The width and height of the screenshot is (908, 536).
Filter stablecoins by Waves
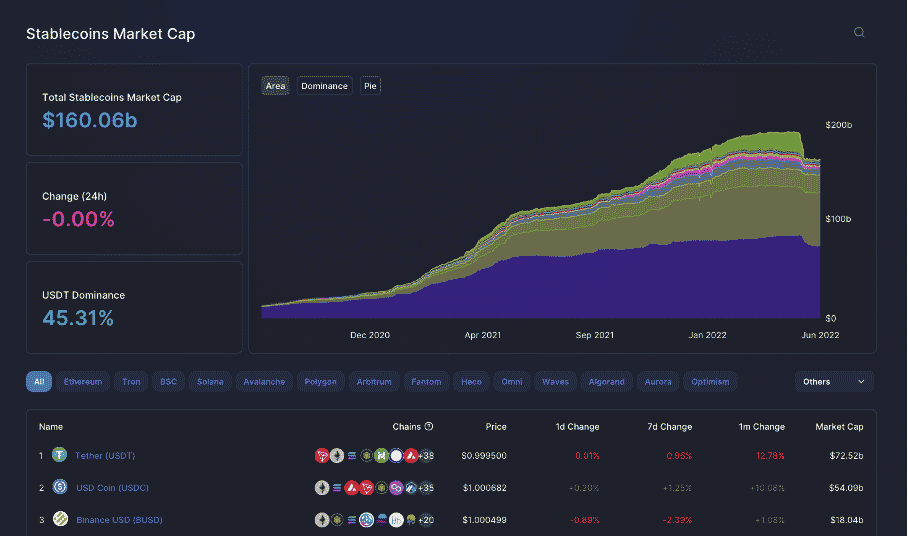click(x=555, y=381)
